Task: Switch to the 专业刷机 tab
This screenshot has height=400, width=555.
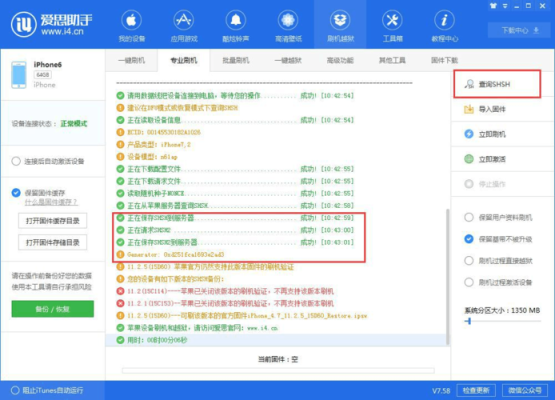Action: [184, 61]
